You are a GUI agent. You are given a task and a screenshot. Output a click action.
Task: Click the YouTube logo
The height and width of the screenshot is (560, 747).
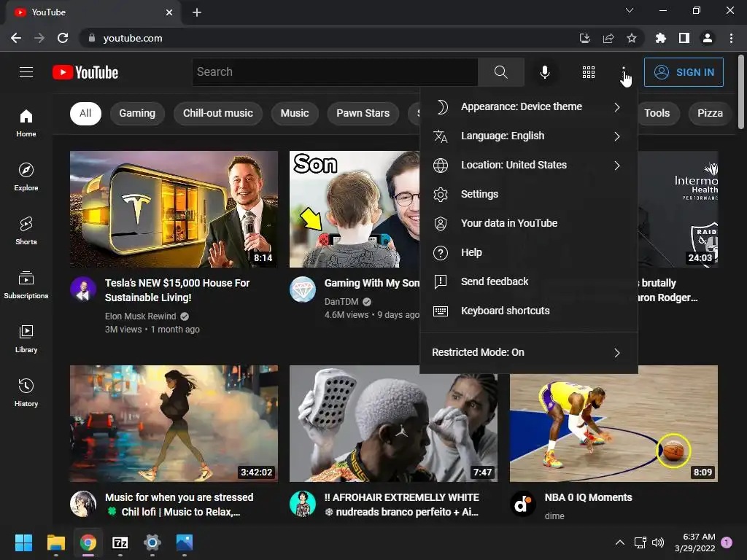click(x=85, y=72)
